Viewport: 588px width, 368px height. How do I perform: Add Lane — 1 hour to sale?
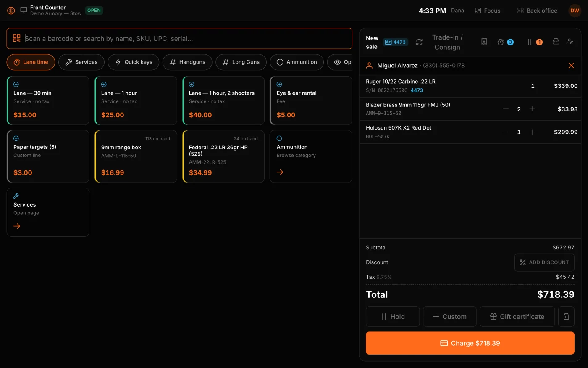pos(136,101)
